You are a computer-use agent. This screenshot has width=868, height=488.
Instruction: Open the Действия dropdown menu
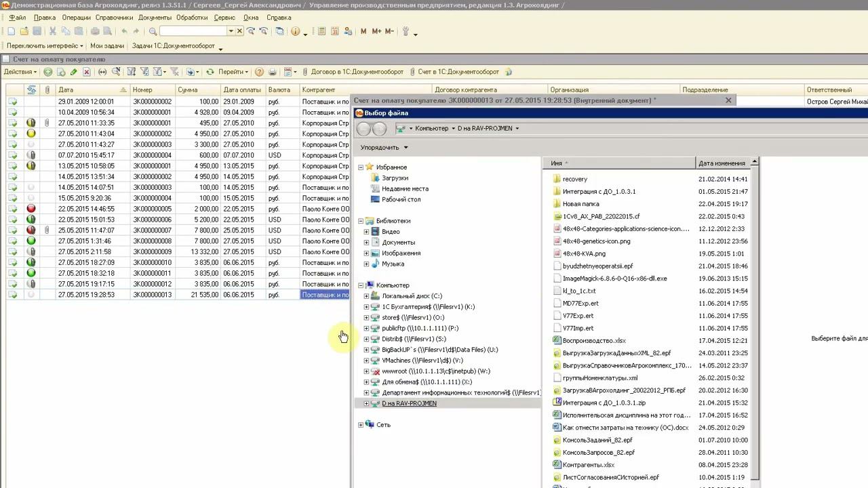(20, 72)
